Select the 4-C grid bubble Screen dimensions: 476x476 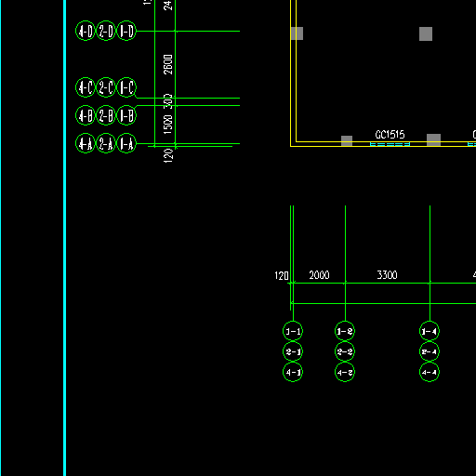click(86, 87)
